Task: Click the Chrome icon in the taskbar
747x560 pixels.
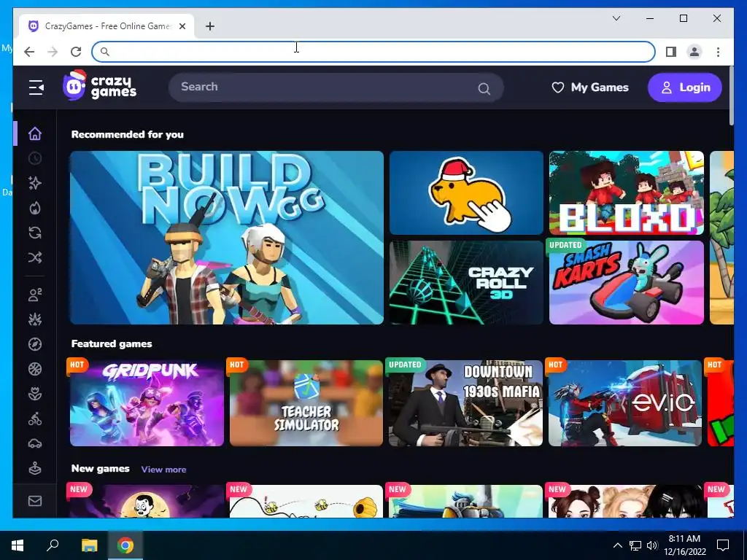Action: tap(125, 545)
